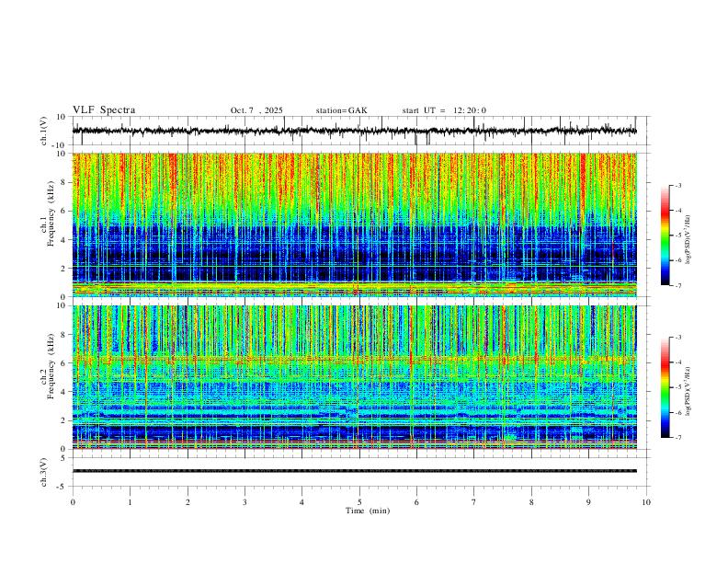Image resolution: width=728 pixels, height=563 pixels.
Task: Select the "start UT = 12:20:0" text
Action: pos(444,110)
